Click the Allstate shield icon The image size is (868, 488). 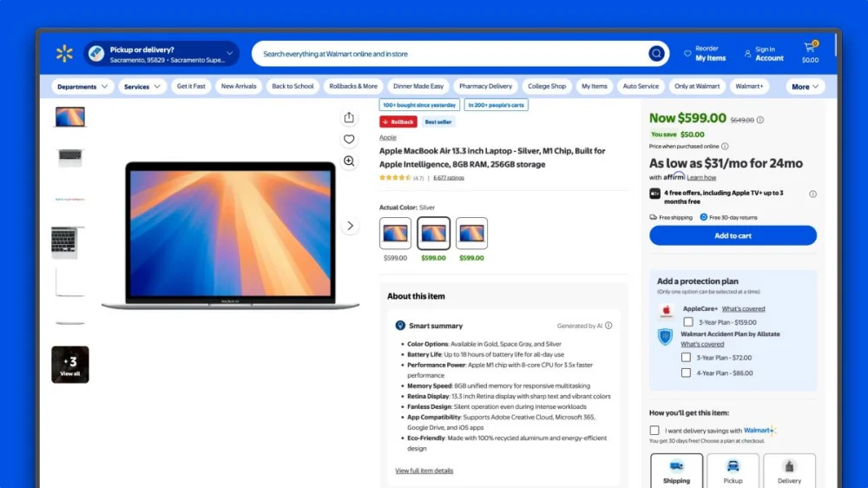pos(666,336)
